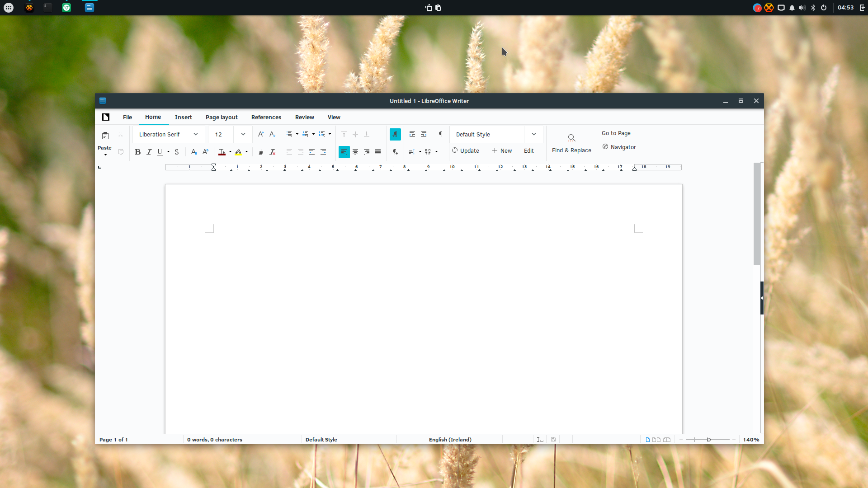Switch to the References tab
Viewport: 868px width, 488px height.
(266, 117)
